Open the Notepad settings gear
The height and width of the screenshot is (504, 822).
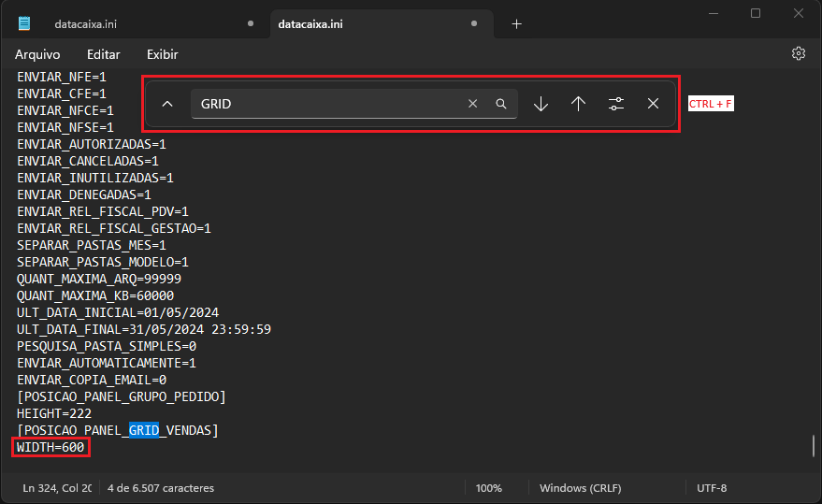798,54
